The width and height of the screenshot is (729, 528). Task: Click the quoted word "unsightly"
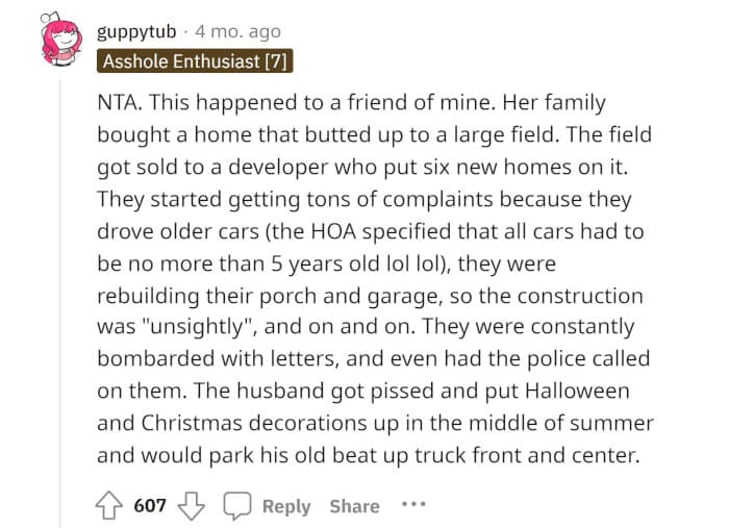tap(199, 327)
